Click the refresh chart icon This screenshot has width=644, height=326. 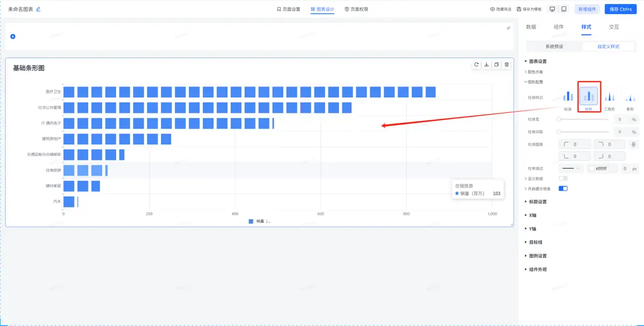point(476,65)
